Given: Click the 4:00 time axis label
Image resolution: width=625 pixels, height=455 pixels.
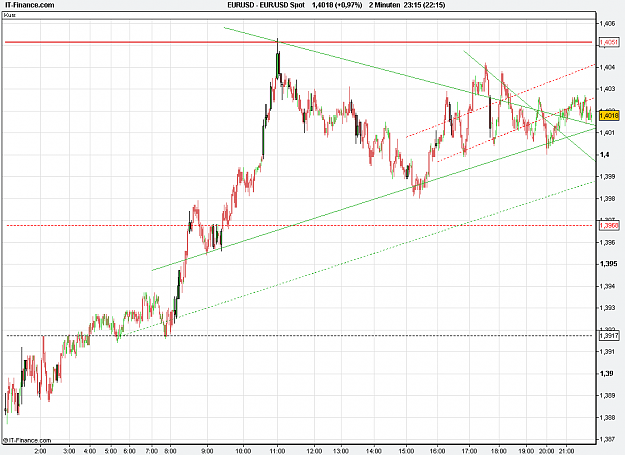Looking at the screenshot, I should 90,451.
